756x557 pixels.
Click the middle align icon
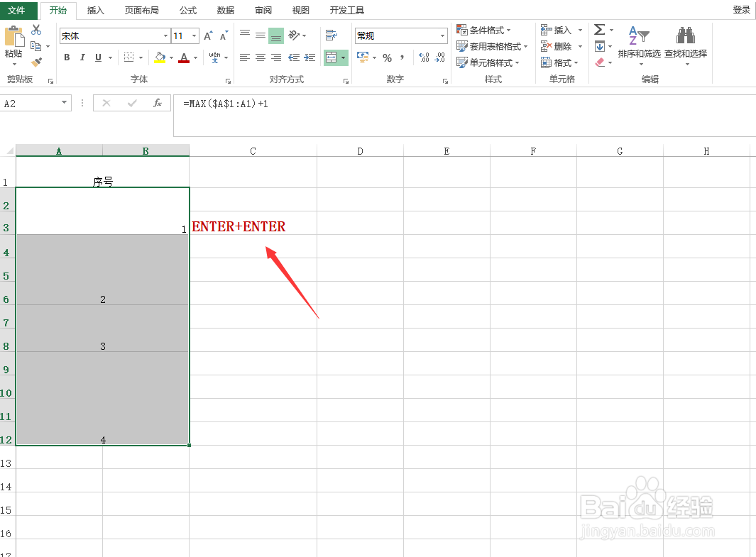click(x=261, y=35)
